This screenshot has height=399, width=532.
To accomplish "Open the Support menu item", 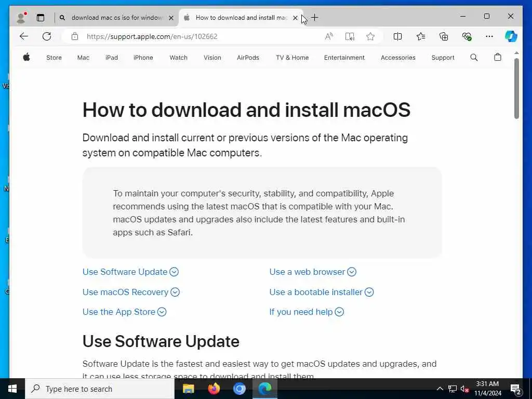I will tap(443, 58).
